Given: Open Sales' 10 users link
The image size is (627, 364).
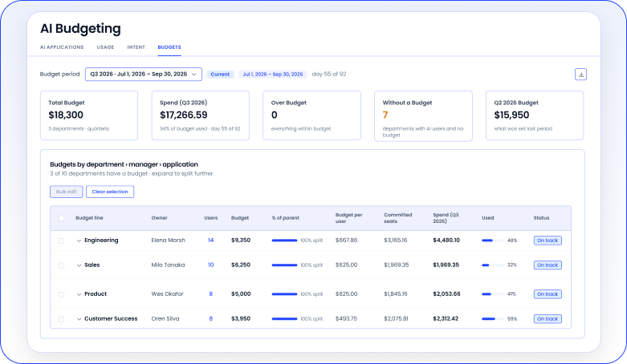Looking at the screenshot, I should (210, 265).
